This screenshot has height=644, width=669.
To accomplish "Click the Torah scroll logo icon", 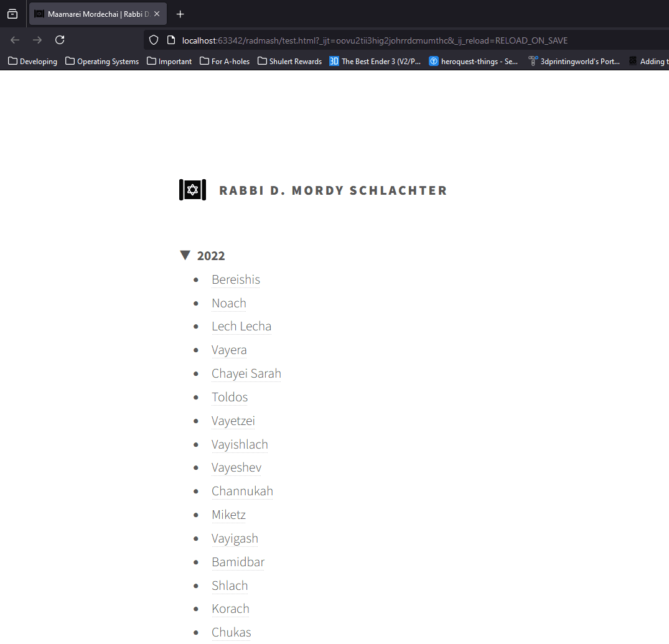I will coord(192,190).
